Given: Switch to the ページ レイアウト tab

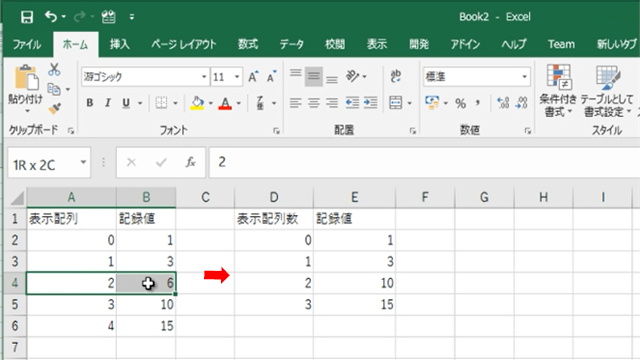Looking at the screenshot, I should click(184, 44).
